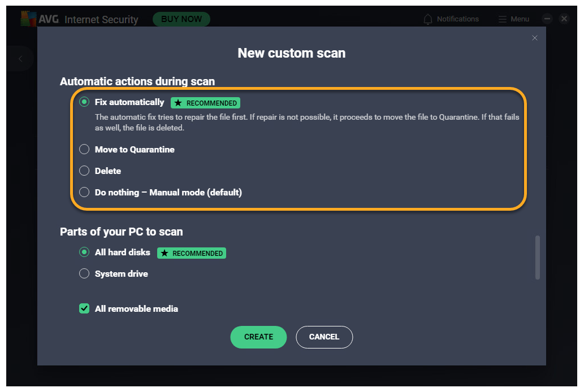The height and width of the screenshot is (392, 584).
Task: Close the New custom scan dialog
Action: pyautogui.click(x=535, y=38)
